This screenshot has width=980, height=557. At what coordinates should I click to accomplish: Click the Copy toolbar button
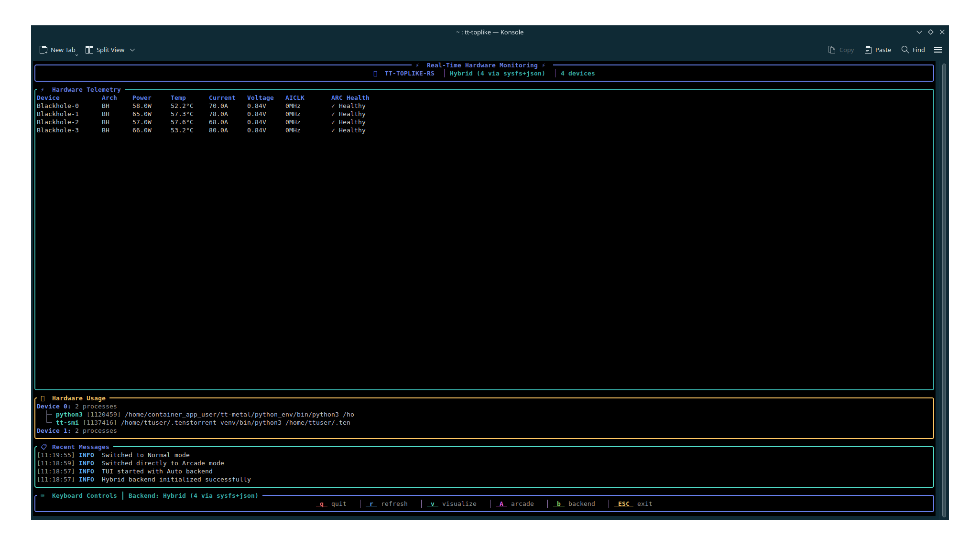click(841, 50)
